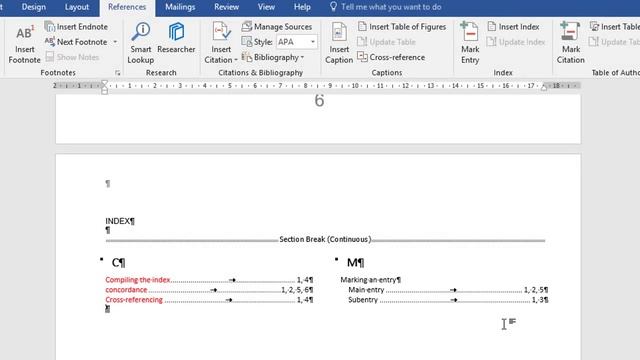Viewport: 640px width, 360px height.
Task: Click Insert Citation button
Action: pyautogui.click(x=221, y=43)
